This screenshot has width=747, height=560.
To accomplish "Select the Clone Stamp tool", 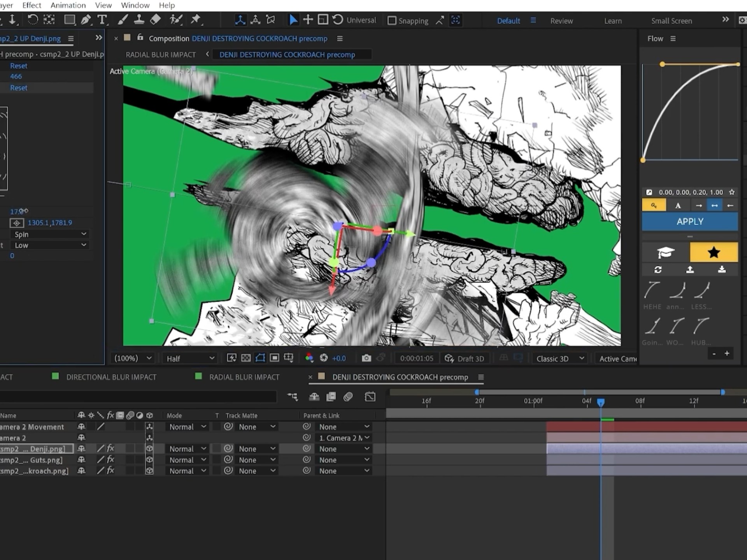I will tap(139, 20).
